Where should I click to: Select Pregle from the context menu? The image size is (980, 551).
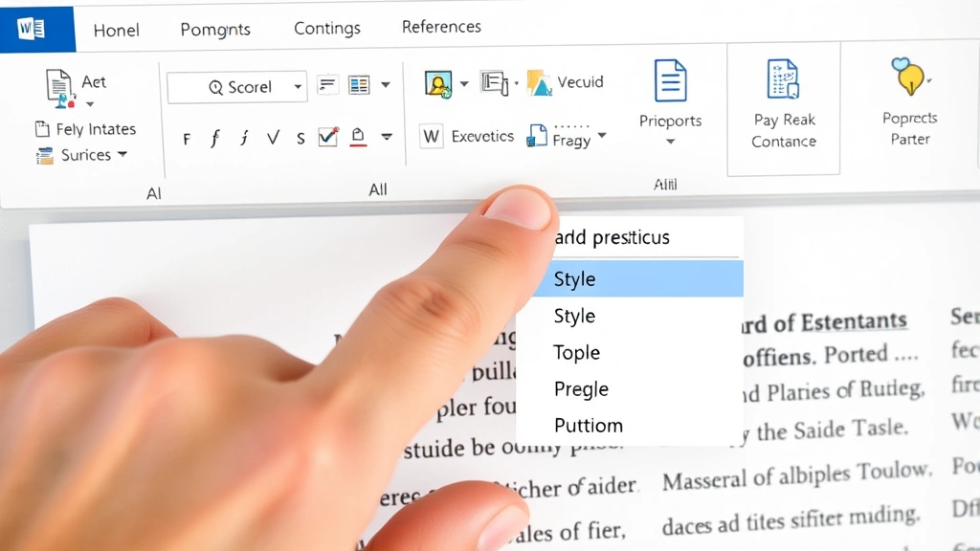(581, 389)
